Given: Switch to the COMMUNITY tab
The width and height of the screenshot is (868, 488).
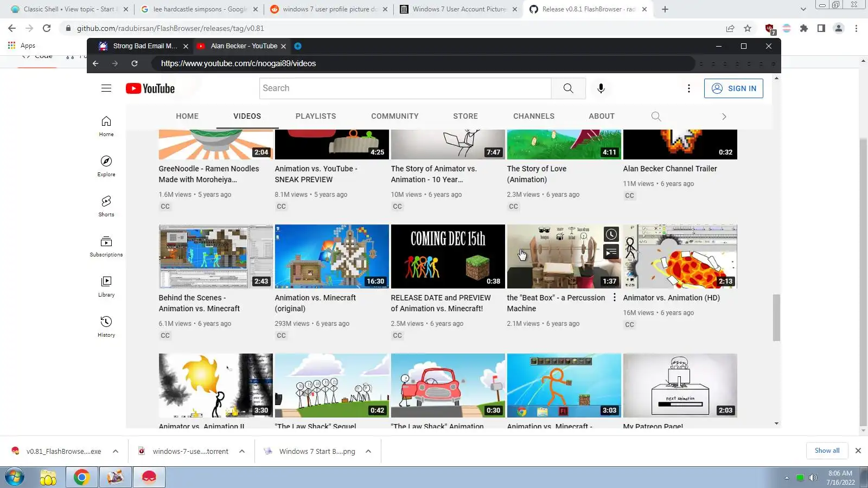Looking at the screenshot, I should pyautogui.click(x=395, y=116).
